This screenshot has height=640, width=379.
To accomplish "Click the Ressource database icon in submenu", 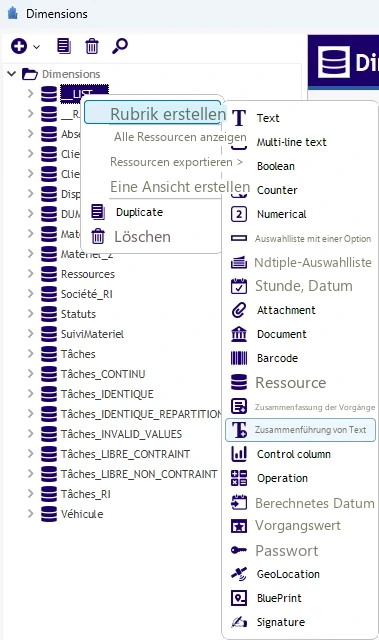I will click(x=239, y=382).
